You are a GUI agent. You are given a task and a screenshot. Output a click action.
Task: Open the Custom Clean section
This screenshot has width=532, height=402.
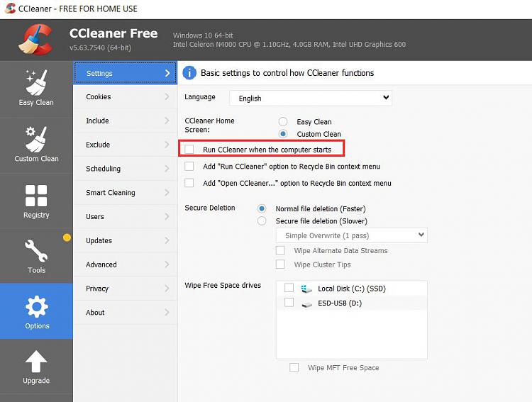(36, 145)
